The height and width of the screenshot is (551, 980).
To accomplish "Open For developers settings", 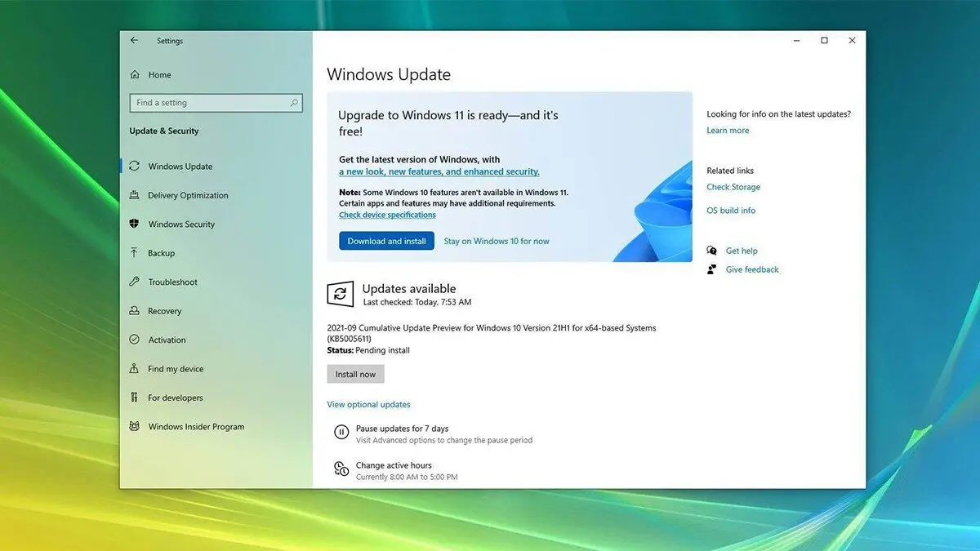I will 176,398.
